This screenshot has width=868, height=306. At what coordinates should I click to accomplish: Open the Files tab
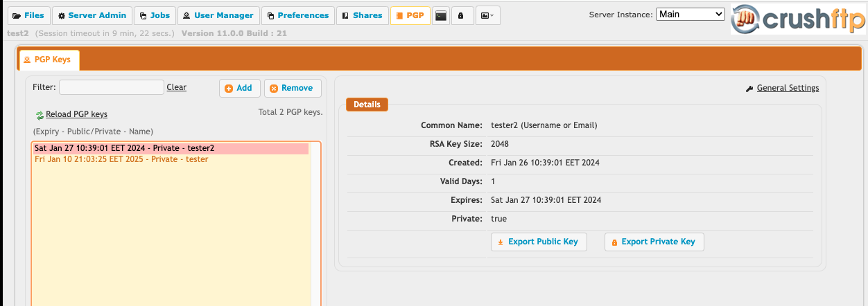(x=28, y=15)
